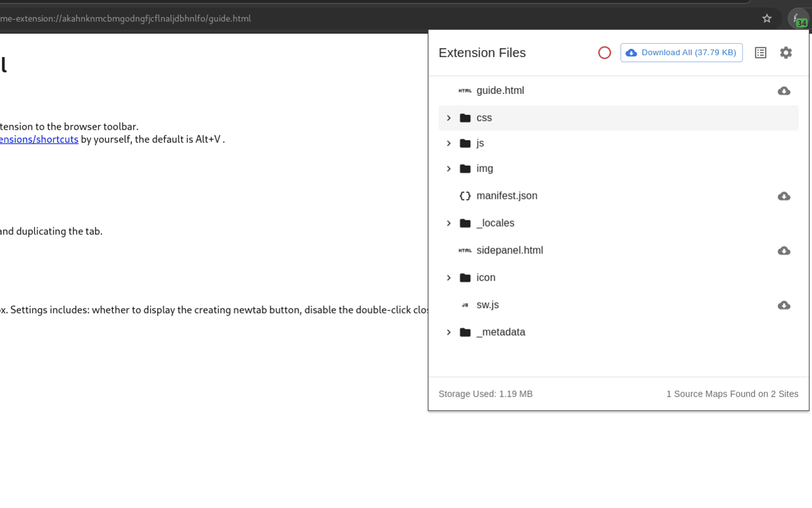Image resolution: width=812 pixels, height=508 pixels.
Task: Download the guide.html file
Action: (x=784, y=91)
